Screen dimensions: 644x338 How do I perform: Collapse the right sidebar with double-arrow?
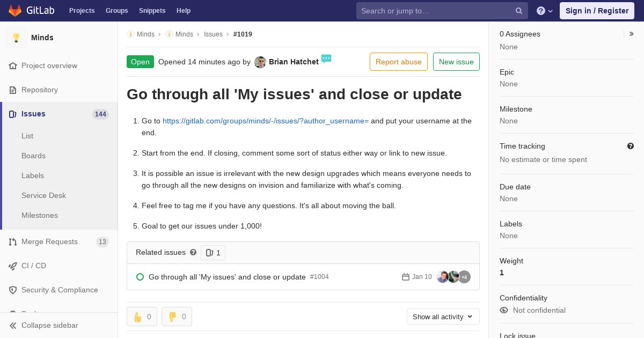pyautogui.click(x=631, y=34)
